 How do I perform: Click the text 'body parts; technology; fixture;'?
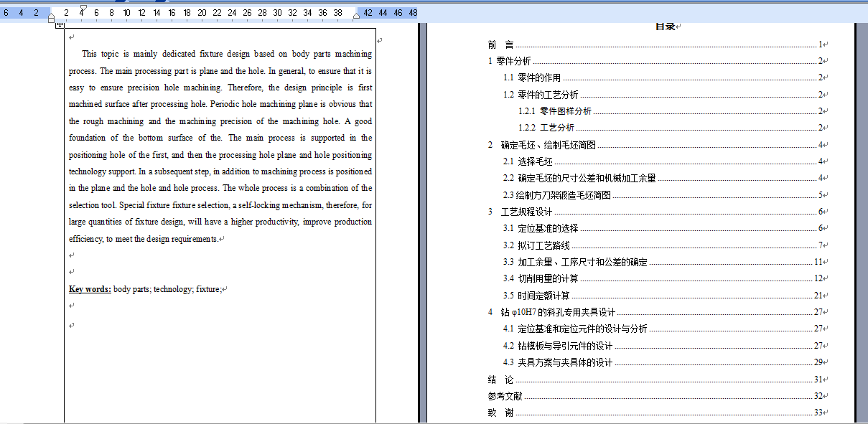168,289
